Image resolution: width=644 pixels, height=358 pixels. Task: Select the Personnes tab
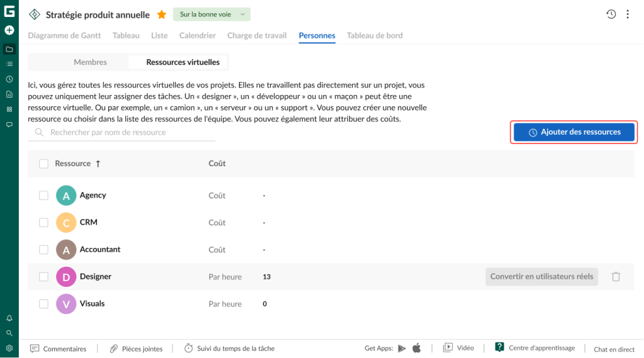(x=317, y=35)
